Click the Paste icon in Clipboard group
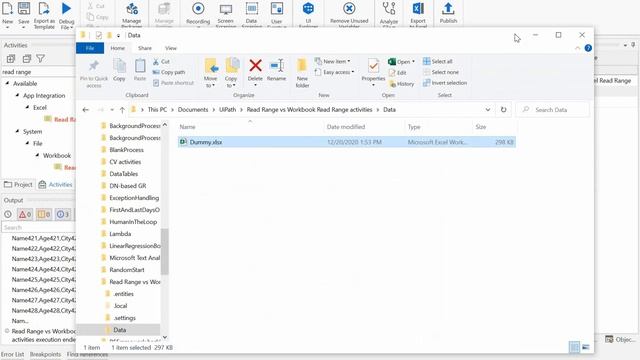 [x=140, y=66]
